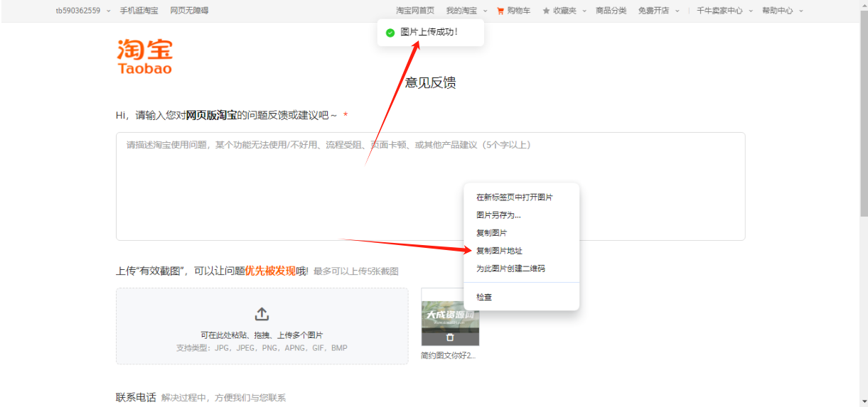Click the 联系电话 label
This screenshot has width=868, height=407.
pyautogui.click(x=136, y=397)
